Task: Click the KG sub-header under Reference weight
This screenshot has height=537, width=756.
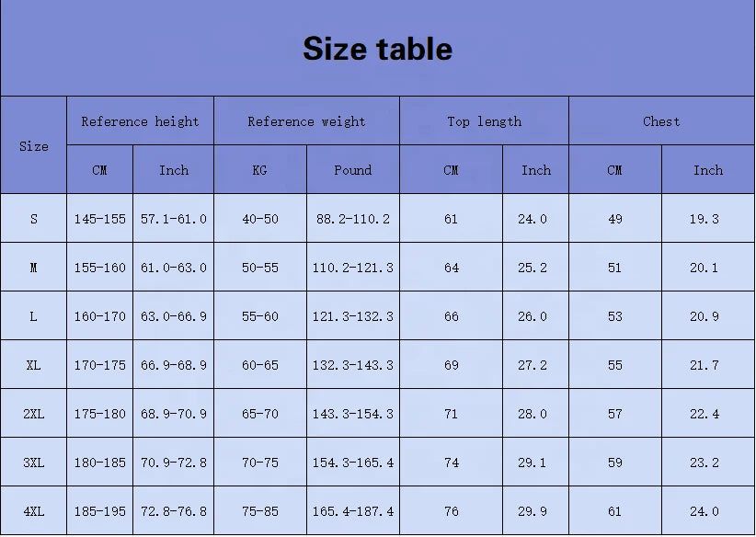Action: (x=260, y=170)
